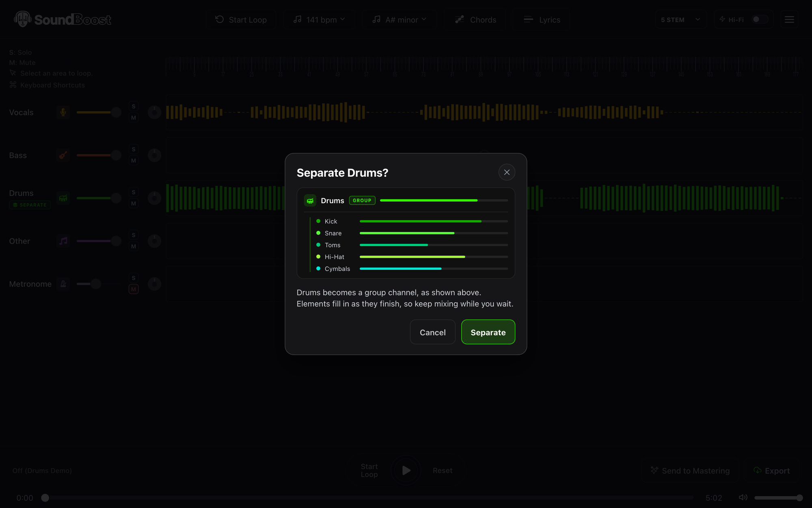Select the Cymbals element row
This screenshot has width=812, height=508.
(412, 268)
